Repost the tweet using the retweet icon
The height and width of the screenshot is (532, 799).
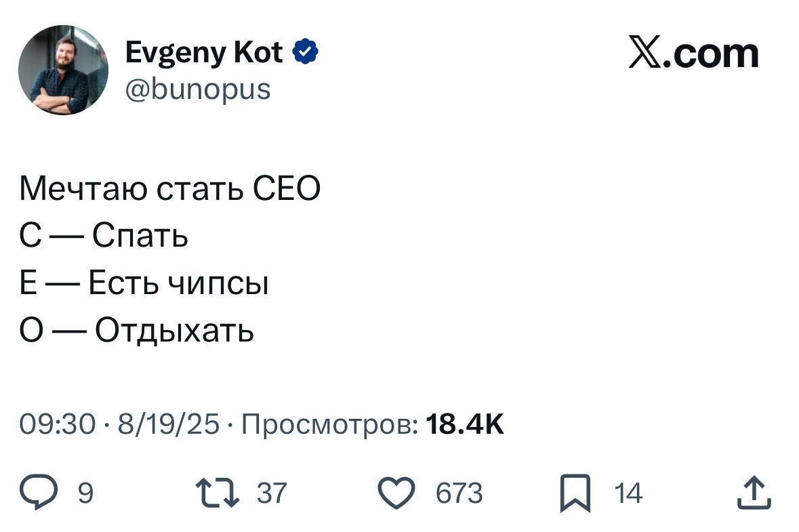217,493
